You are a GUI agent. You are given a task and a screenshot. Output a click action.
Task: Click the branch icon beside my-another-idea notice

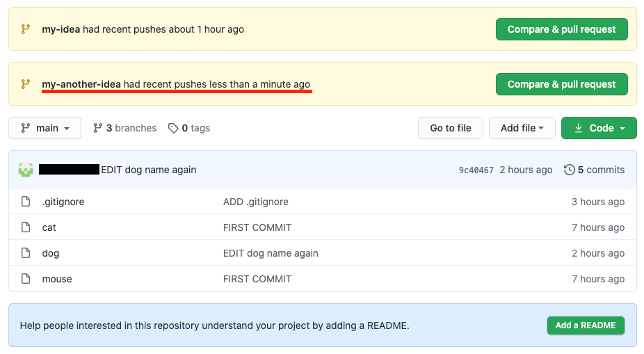coord(26,84)
